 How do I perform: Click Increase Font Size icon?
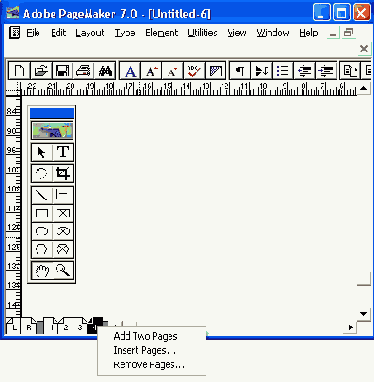(152, 71)
